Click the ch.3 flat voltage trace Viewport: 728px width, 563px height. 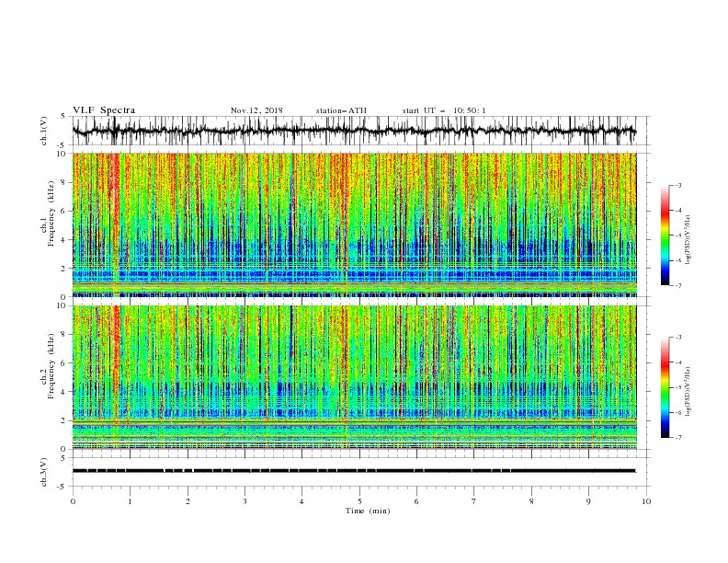354,471
